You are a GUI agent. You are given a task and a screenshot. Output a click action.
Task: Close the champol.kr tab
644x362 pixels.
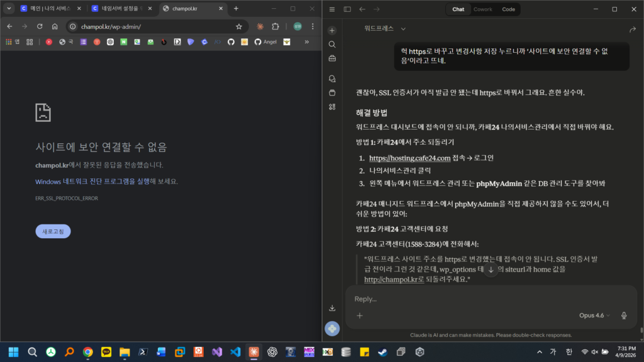[221, 8]
